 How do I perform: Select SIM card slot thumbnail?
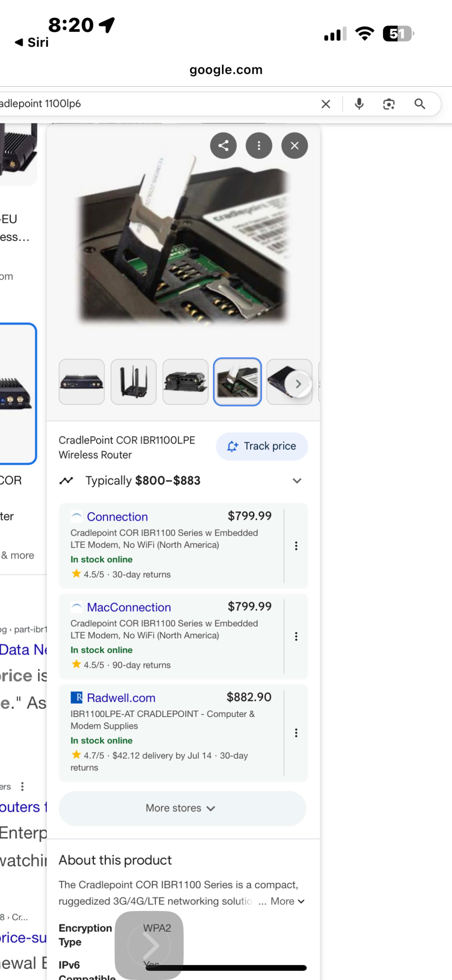[x=237, y=382]
